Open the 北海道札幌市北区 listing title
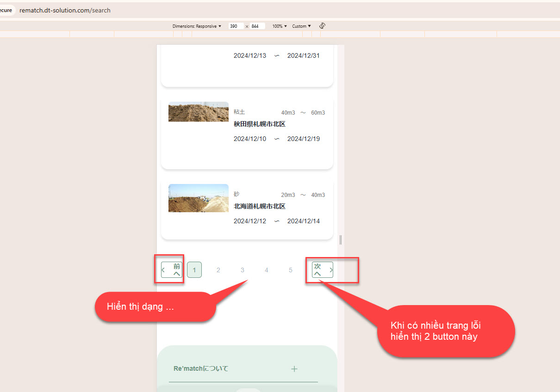This screenshot has height=392, width=560. click(x=259, y=207)
